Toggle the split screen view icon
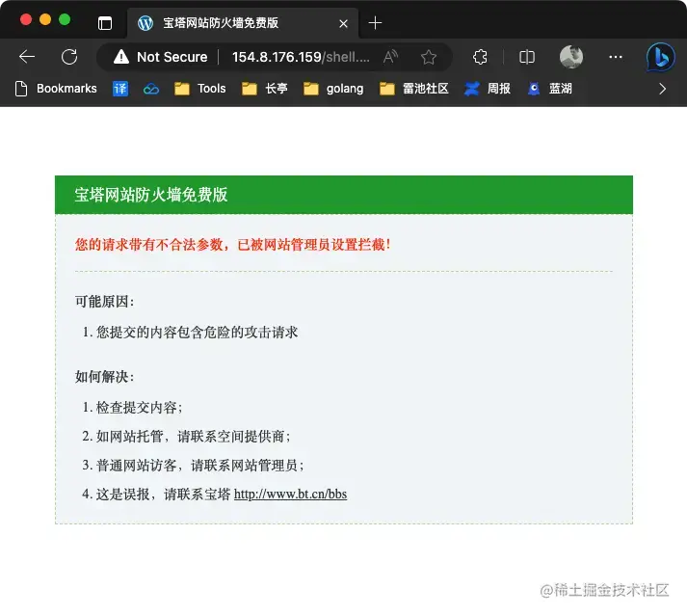 [527, 57]
